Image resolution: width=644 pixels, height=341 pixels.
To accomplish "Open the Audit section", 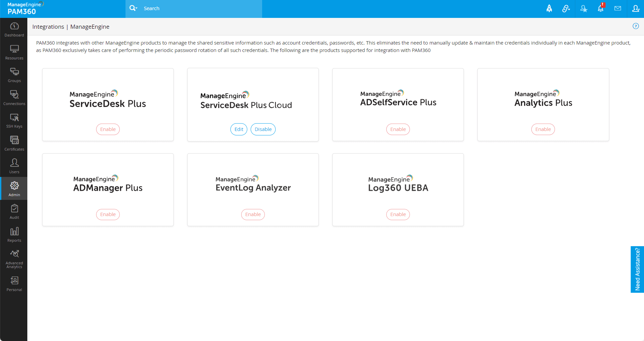I will pyautogui.click(x=14, y=212).
